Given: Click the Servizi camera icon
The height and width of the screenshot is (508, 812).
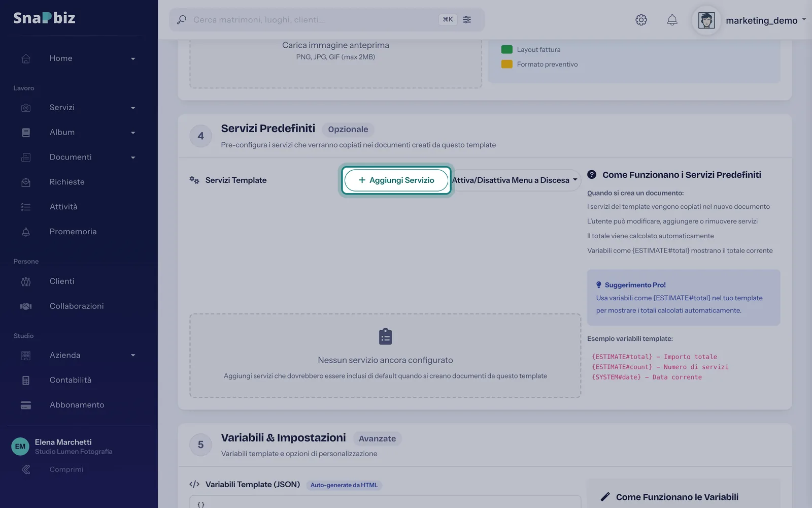Looking at the screenshot, I should (26, 108).
